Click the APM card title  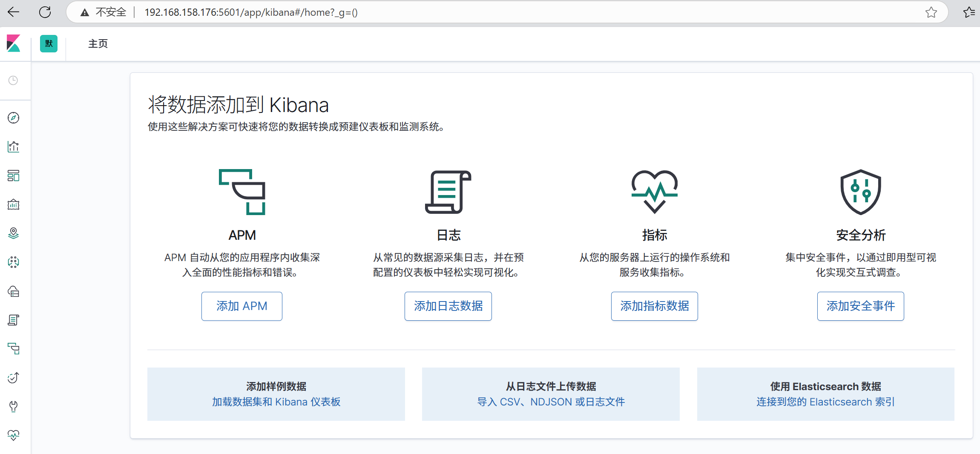tap(242, 235)
